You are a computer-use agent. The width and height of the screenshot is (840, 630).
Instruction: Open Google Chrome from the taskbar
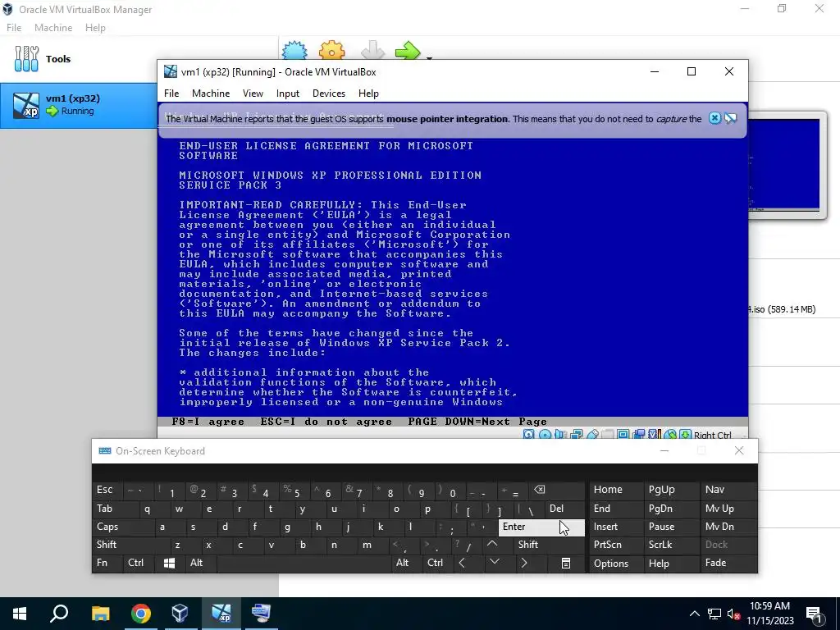(141, 614)
